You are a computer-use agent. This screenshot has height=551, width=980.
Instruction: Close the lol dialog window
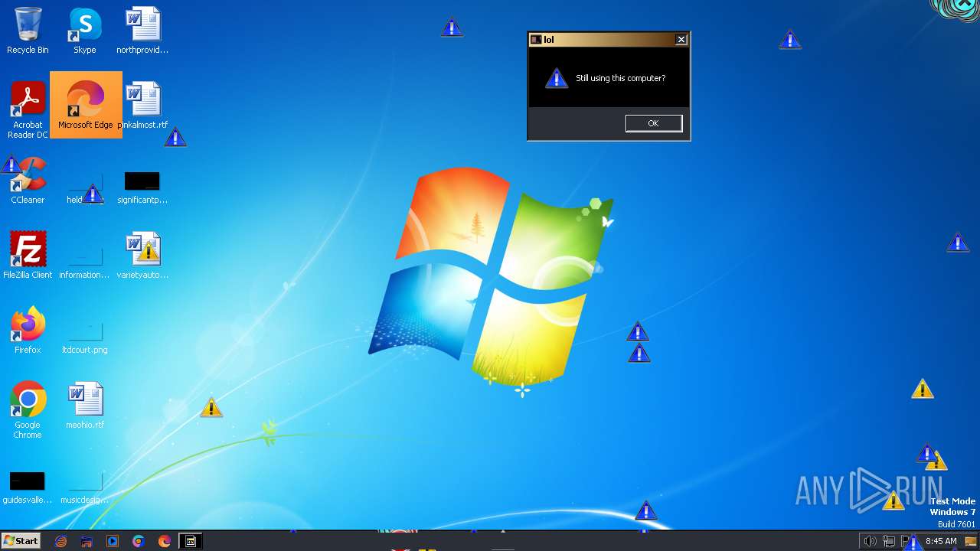click(681, 40)
